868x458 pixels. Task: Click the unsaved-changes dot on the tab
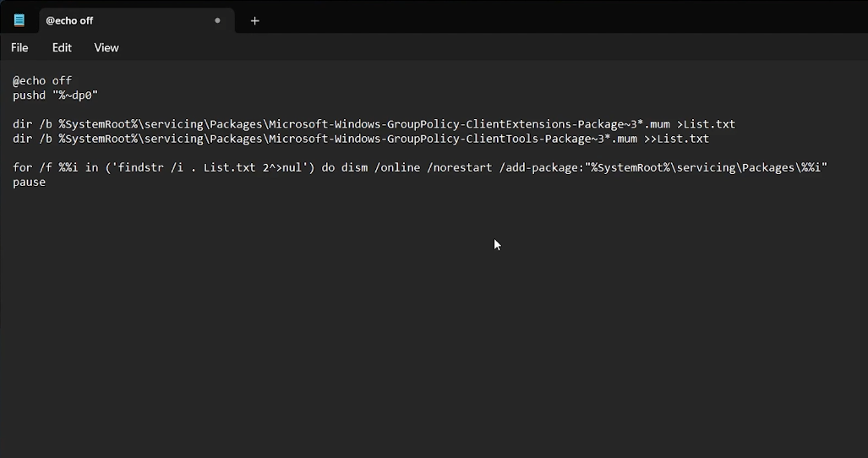coord(217,20)
